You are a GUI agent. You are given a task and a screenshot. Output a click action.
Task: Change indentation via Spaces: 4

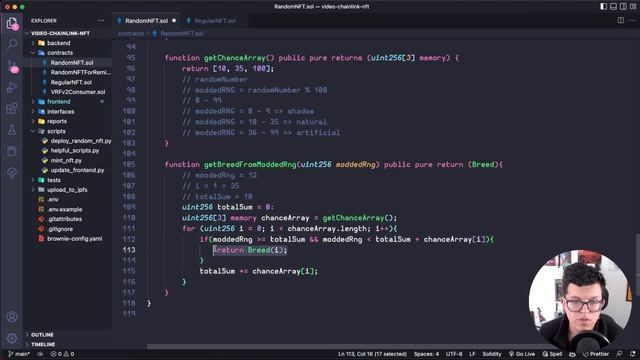426,354
